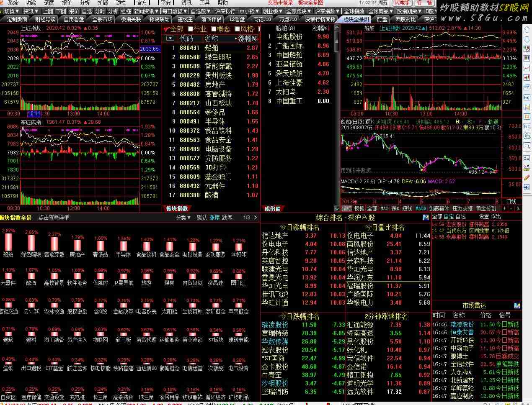This screenshot has height=405, width=532.
Task: Open the 分类 dropdown in sector panorama
Action: tap(183, 218)
